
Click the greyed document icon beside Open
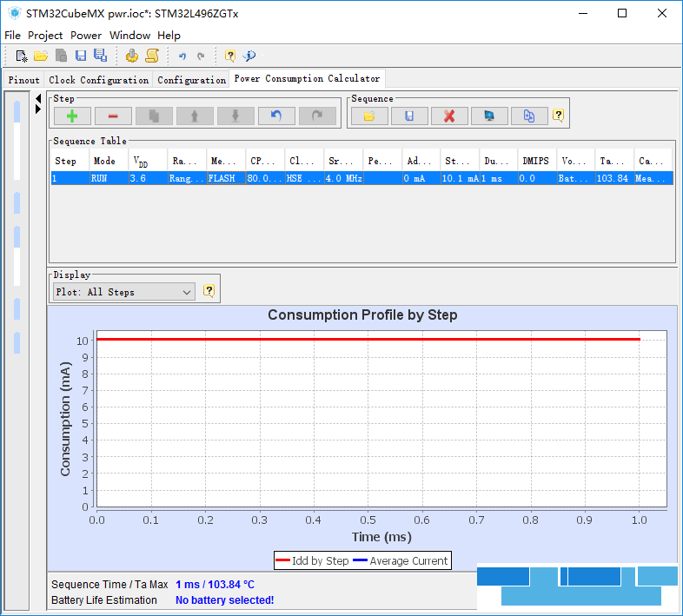[61, 56]
